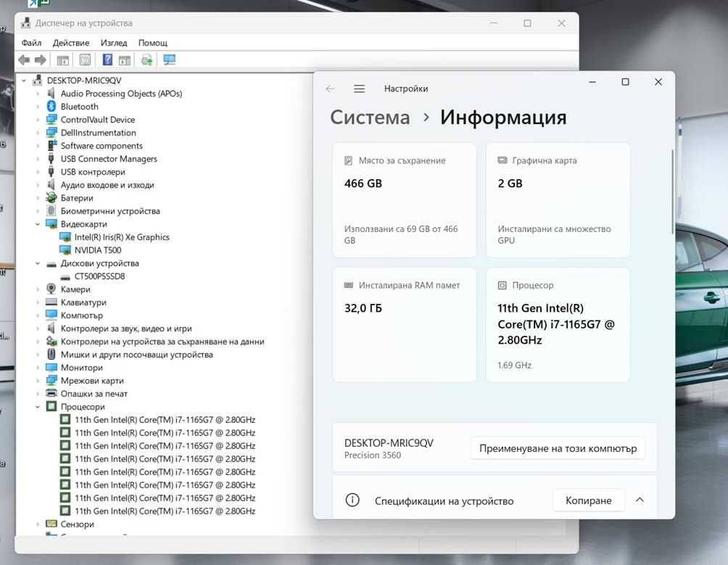Select the Клавиатури keyboard icon
This screenshot has height=565, width=728.
pyautogui.click(x=51, y=302)
